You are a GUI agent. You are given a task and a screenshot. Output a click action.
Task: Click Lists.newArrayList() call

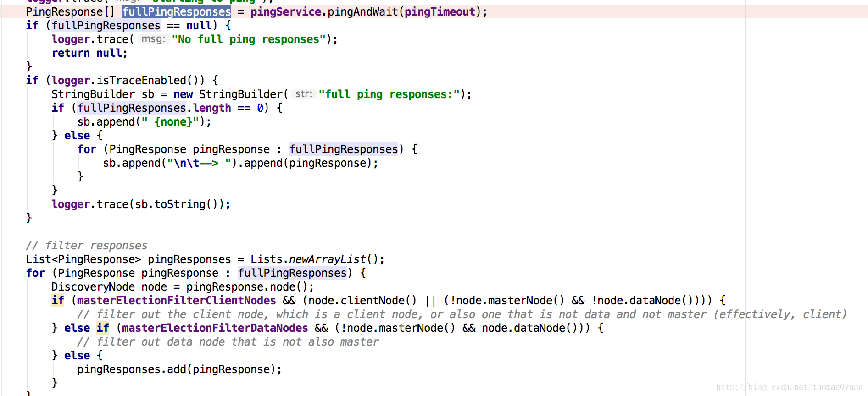314,259
